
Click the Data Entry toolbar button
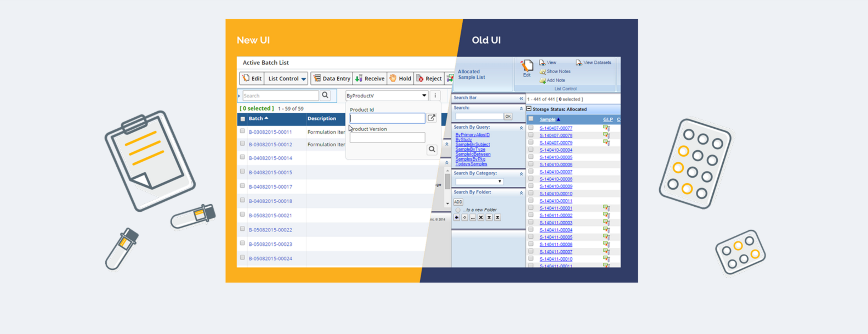(x=332, y=79)
